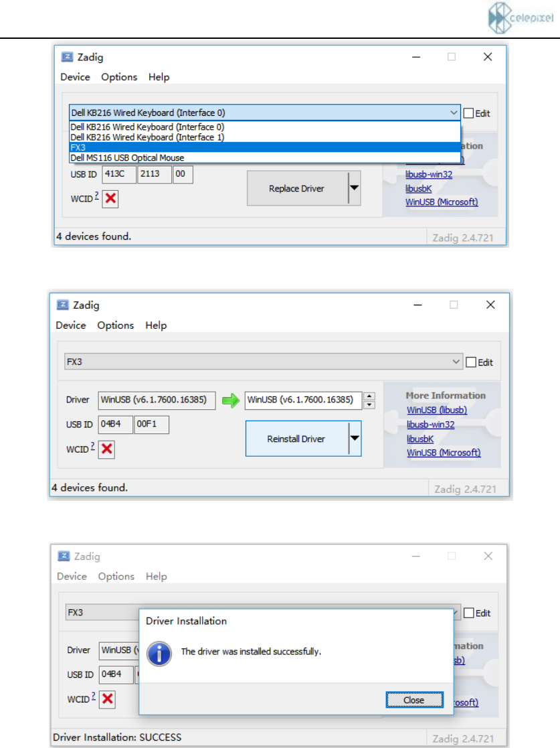
Task: Click WCID red X icon in middle window
Action: pos(107,449)
